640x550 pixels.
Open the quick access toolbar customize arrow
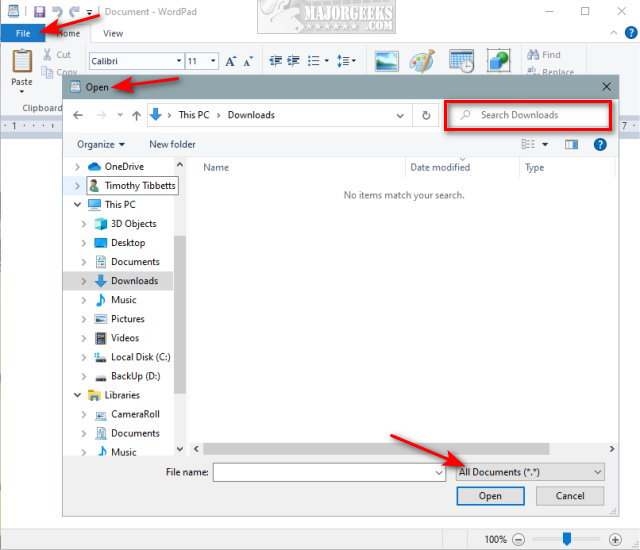[x=89, y=13]
